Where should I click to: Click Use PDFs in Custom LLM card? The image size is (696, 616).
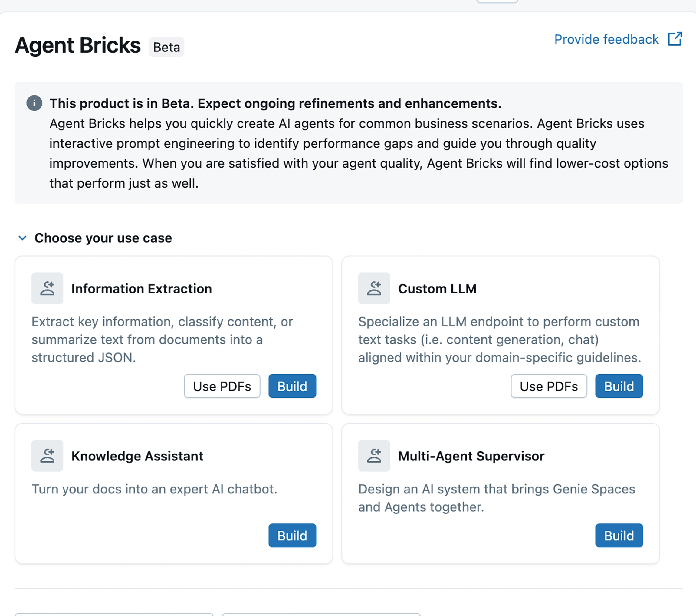[x=549, y=386]
